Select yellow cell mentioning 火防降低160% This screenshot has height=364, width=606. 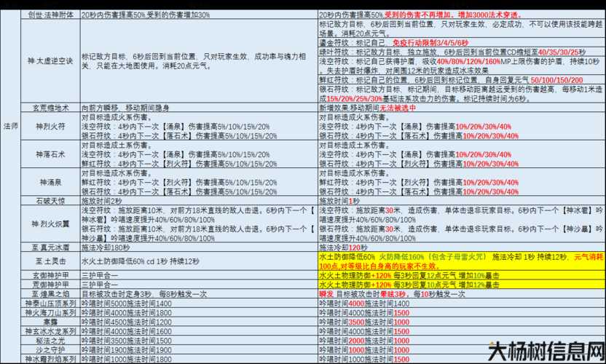[462, 261]
